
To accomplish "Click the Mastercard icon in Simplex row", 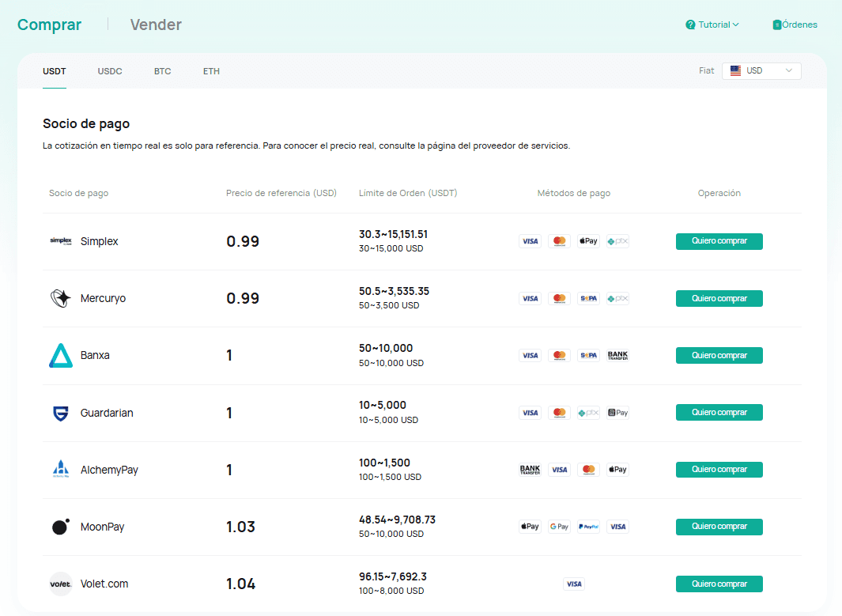I will click(560, 241).
